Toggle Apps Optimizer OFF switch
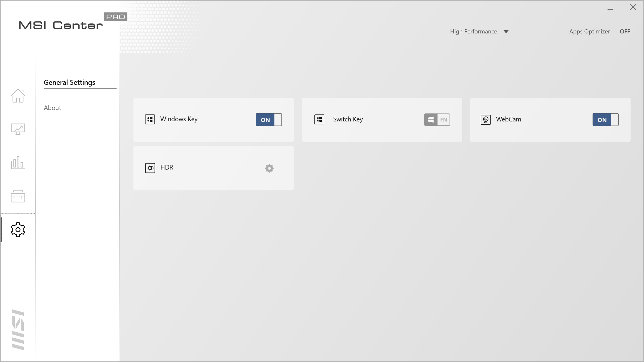The width and height of the screenshot is (644, 362). pyautogui.click(x=625, y=31)
